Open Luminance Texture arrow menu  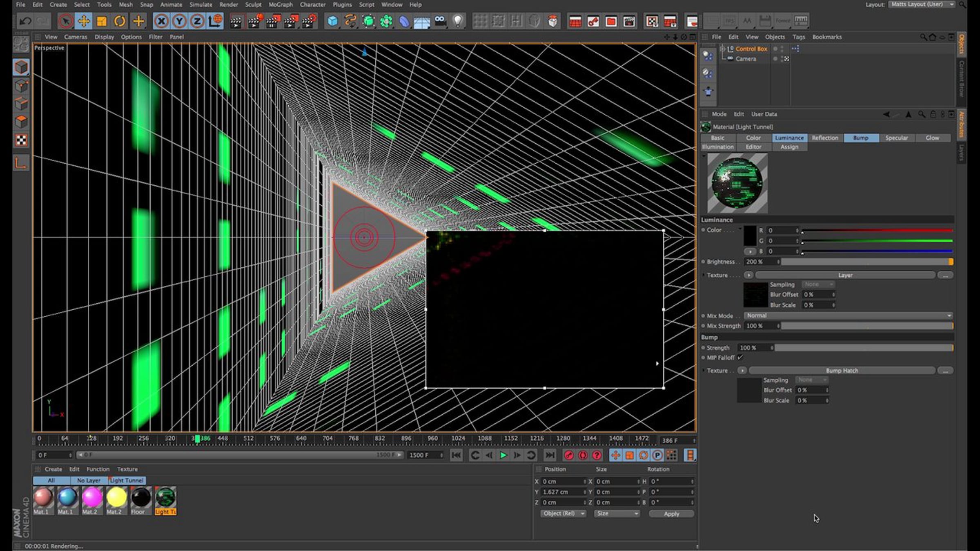(748, 275)
